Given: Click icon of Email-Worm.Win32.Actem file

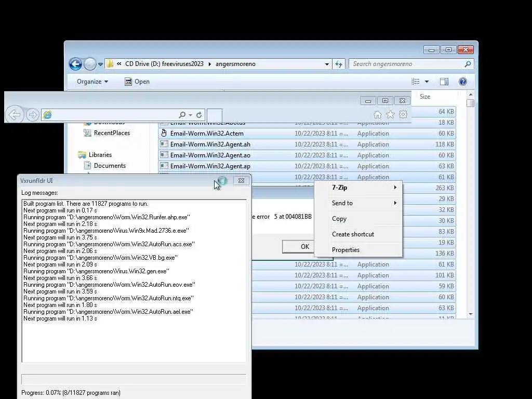Looking at the screenshot, I should pyautogui.click(x=164, y=133).
